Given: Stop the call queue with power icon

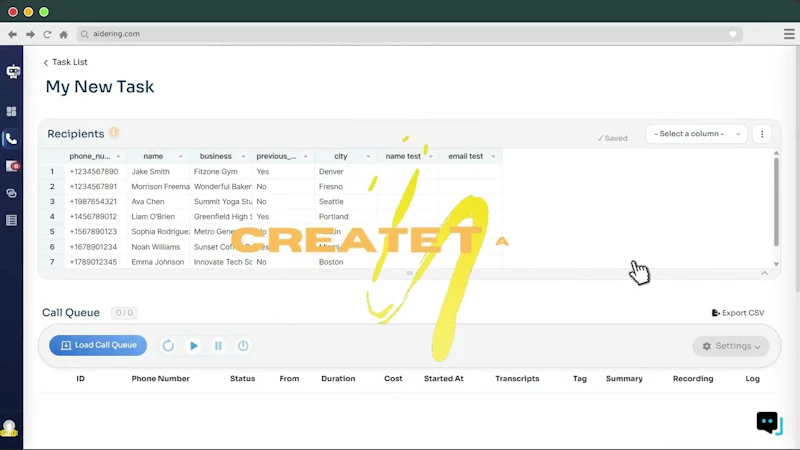Looking at the screenshot, I should click(x=243, y=346).
